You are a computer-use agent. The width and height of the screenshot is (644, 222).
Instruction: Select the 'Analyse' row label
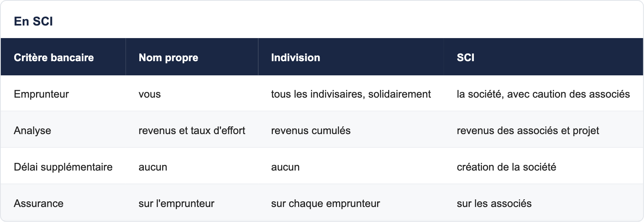(x=32, y=130)
